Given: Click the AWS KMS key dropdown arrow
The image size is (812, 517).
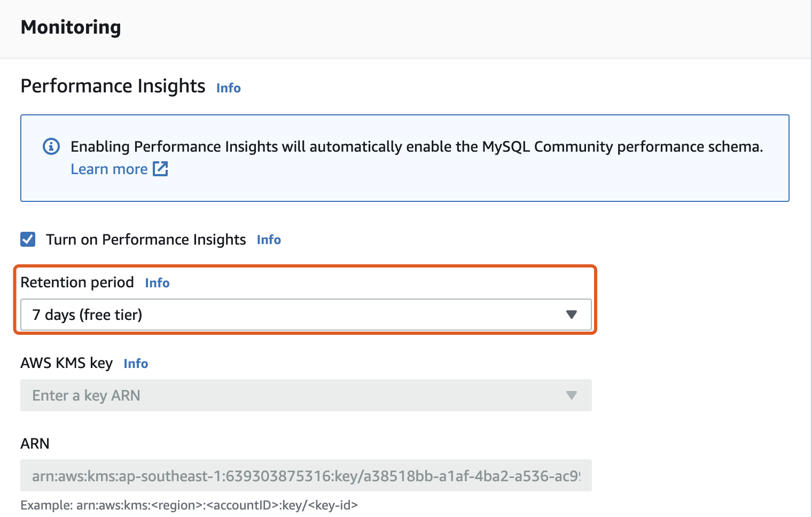Looking at the screenshot, I should [571, 395].
